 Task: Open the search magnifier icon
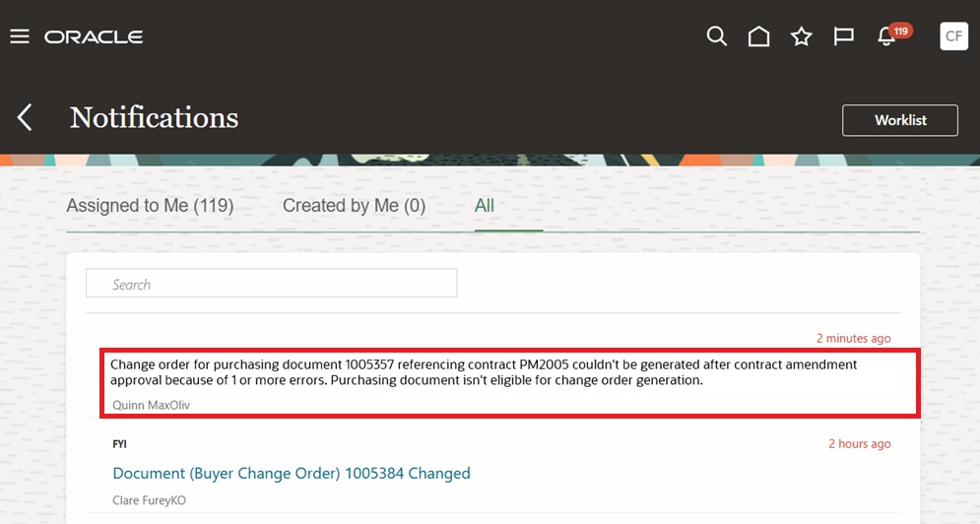click(x=716, y=36)
